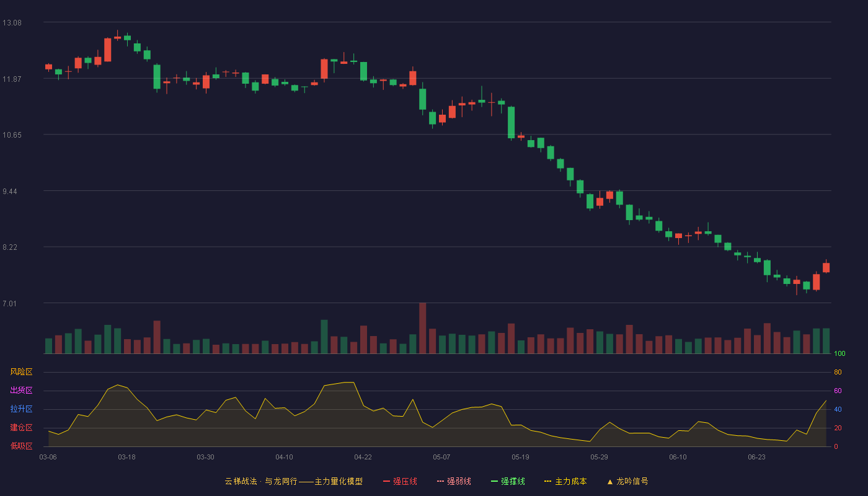Click the 风险区 zone label
Screen dimensions: 868x496
(x=22, y=372)
